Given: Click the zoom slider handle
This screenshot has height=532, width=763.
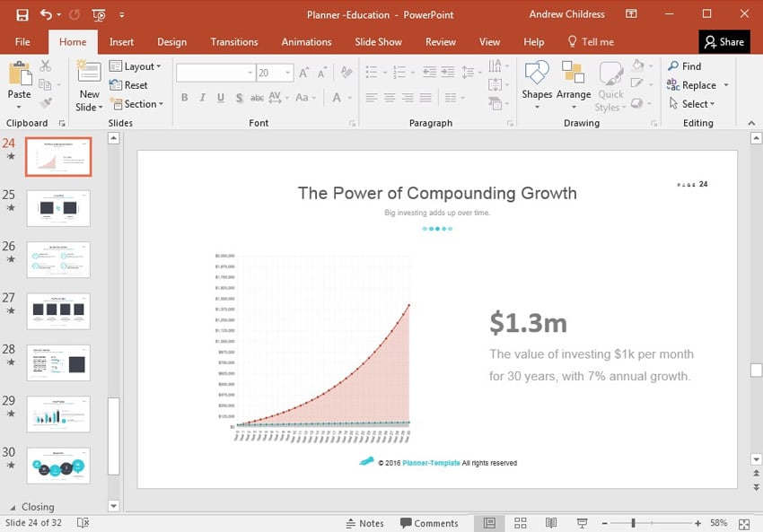Looking at the screenshot, I should pyautogui.click(x=633, y=523).
